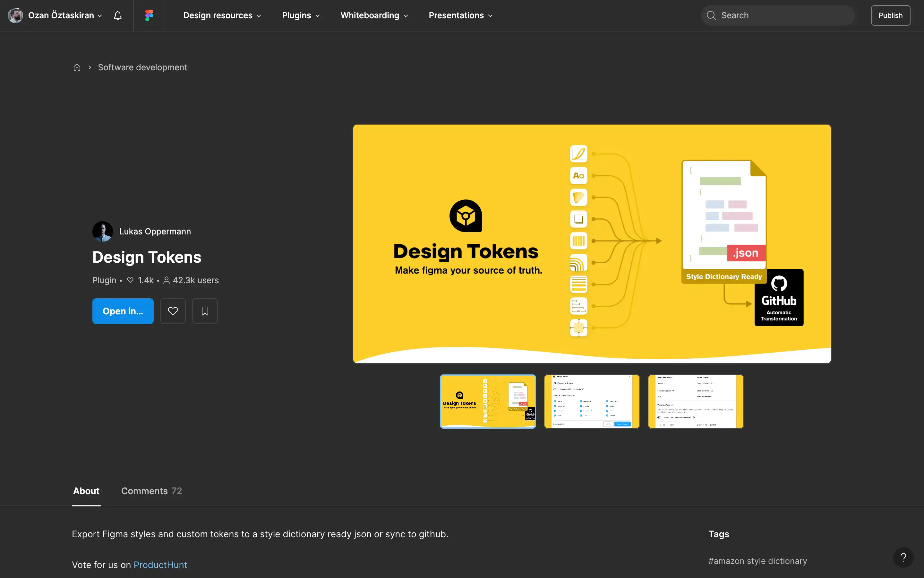924x578 pixels.
Task: Expand the Design resources menu
Action: click(222, 15)
